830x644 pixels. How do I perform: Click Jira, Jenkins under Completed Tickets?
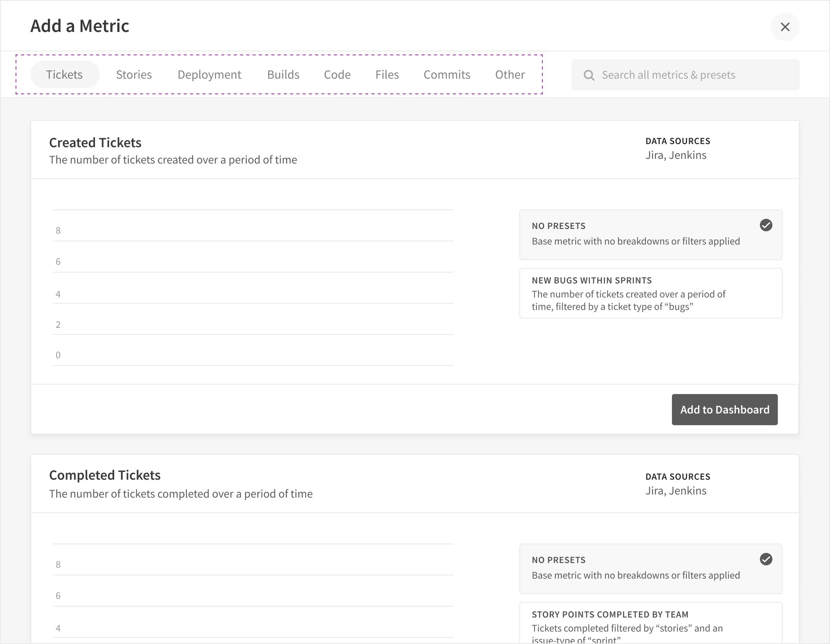676,491
